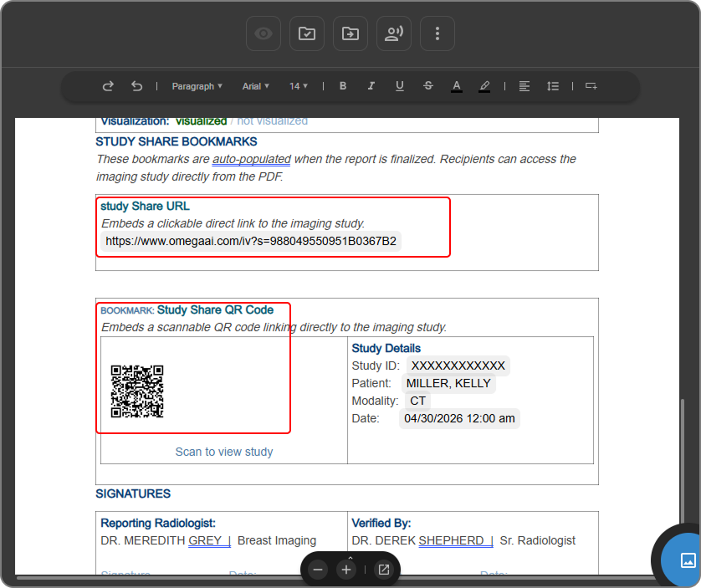Click the open in new window icon
Image resolution: width=701 pixels, height=588 pixels.
384,570
